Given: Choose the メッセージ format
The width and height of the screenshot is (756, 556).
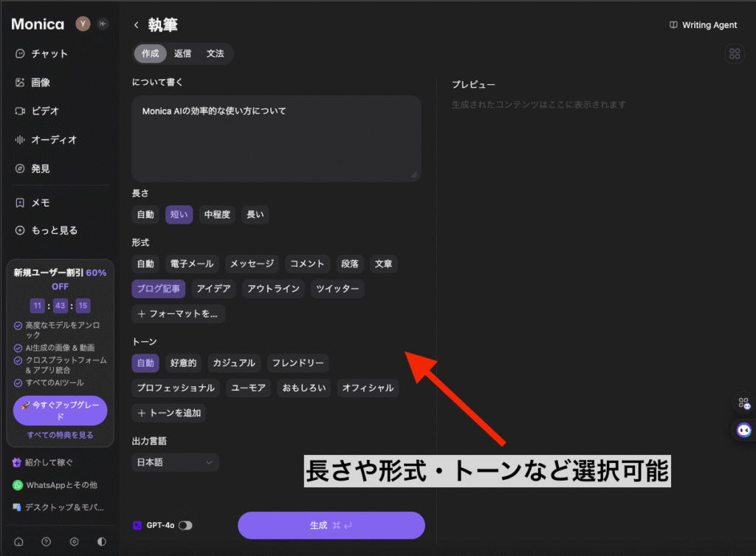Looking at the screenshot, I should 252,264.
